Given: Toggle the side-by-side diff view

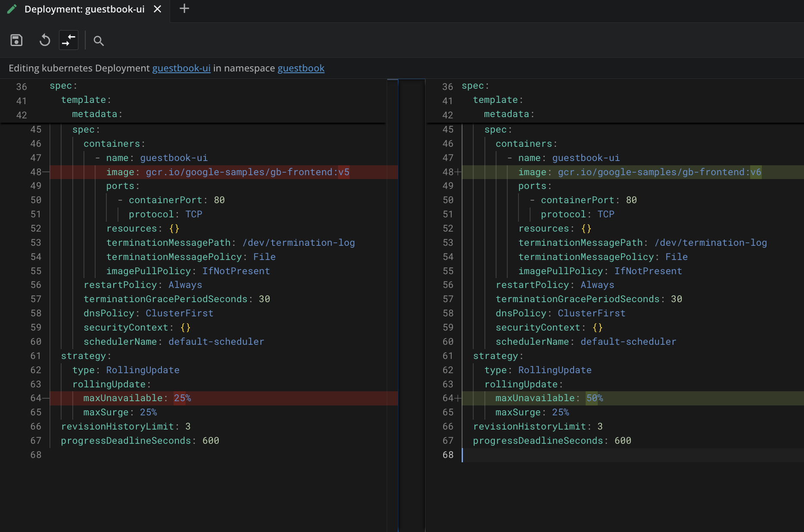Looking at the screenshot, I should pos(68,40).
